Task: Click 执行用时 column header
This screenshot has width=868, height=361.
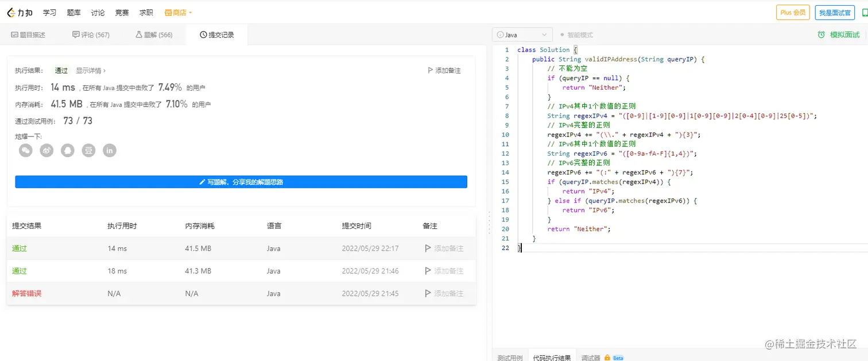Action: point(122,226)
